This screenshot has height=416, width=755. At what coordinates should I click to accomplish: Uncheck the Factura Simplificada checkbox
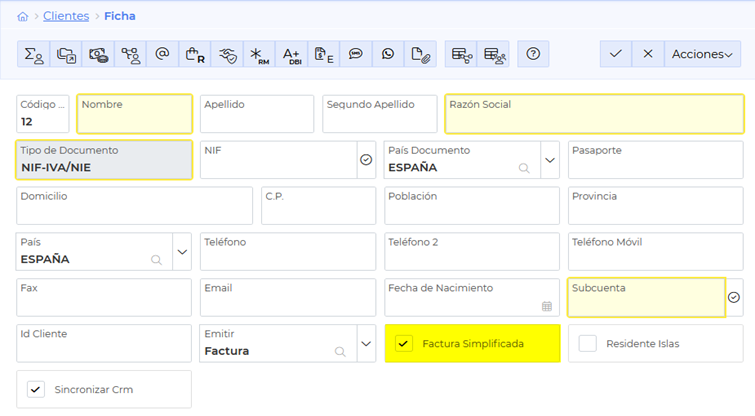click(x=403, y=343)
